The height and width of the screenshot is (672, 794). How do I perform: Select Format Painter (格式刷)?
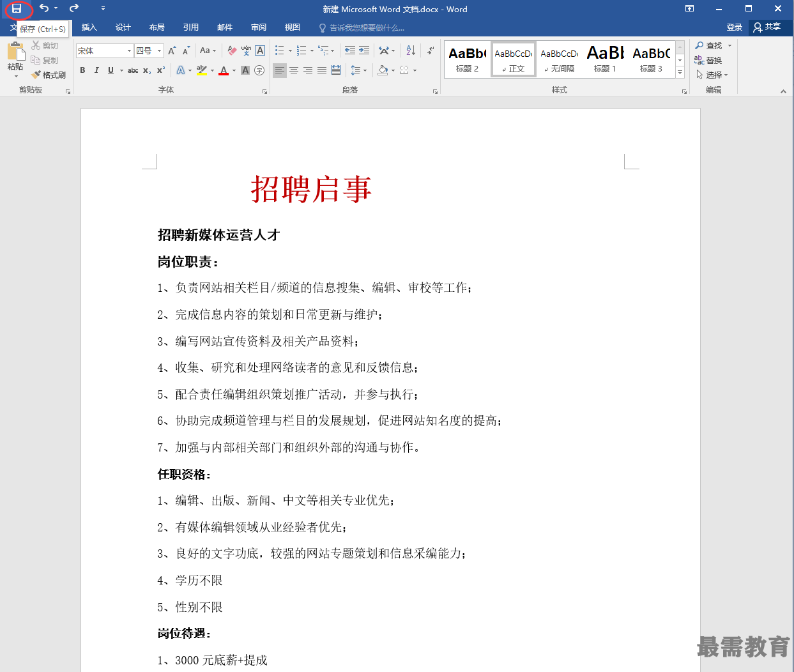point(49,75)
